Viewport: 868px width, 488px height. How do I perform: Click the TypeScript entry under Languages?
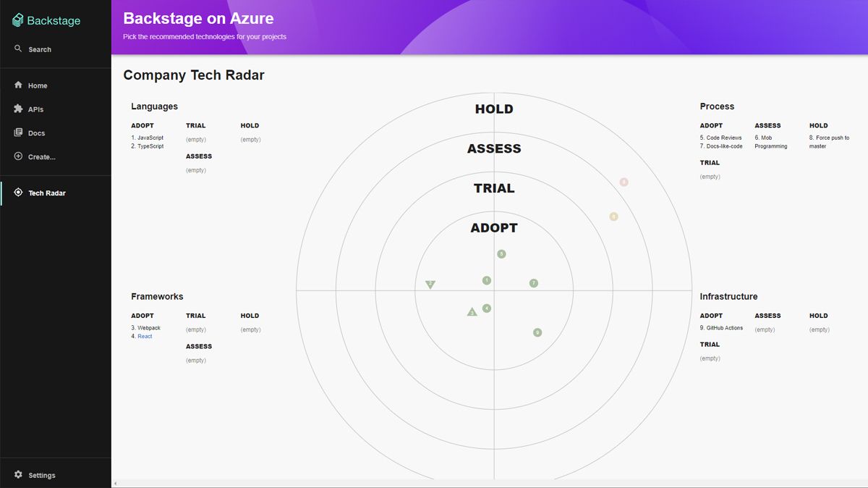point(150,146)
